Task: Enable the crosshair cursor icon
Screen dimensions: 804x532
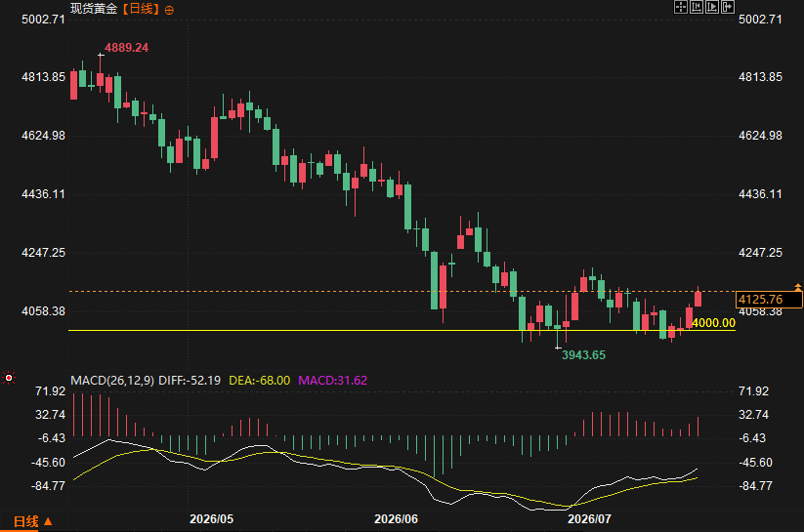Action: [681, 7]
